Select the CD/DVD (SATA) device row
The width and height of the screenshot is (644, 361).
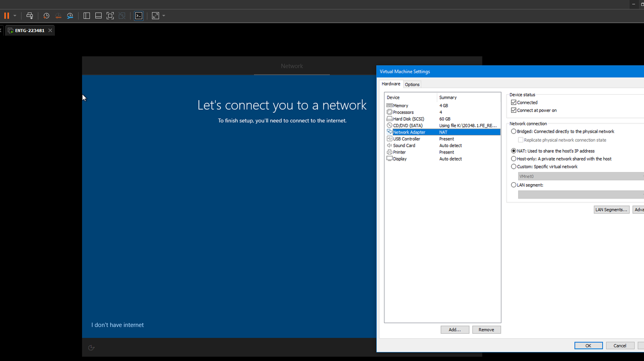click(443, 125)
